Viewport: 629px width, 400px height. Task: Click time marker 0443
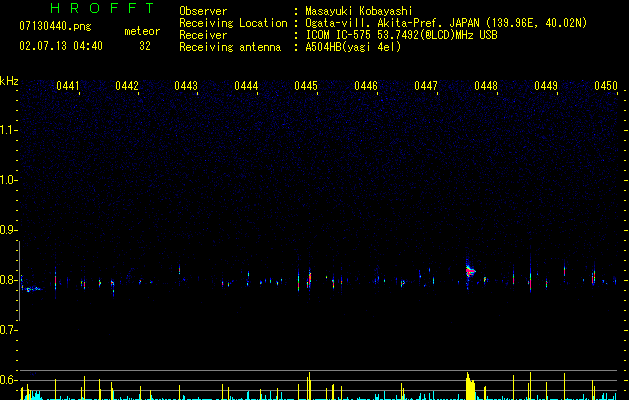coord(186,86)
